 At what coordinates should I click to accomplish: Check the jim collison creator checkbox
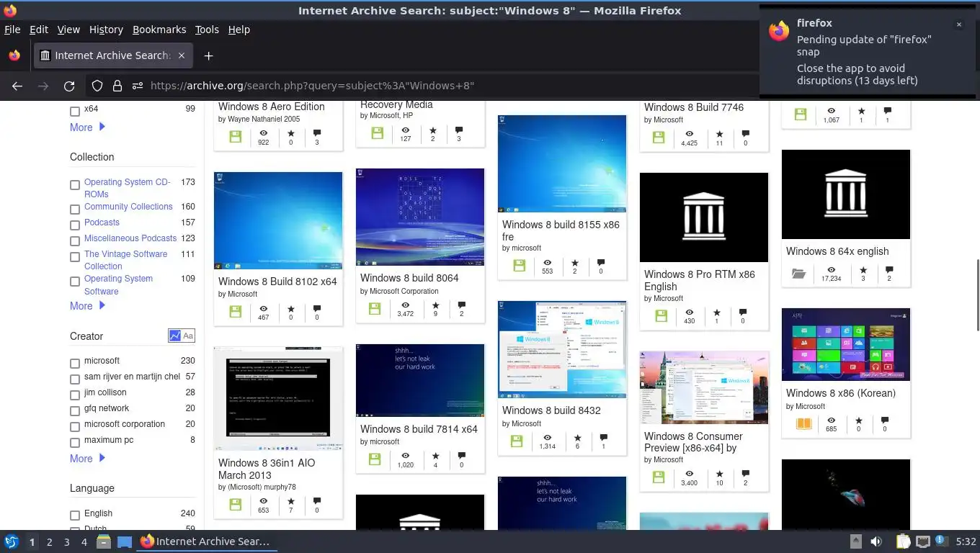pos(75,395)
